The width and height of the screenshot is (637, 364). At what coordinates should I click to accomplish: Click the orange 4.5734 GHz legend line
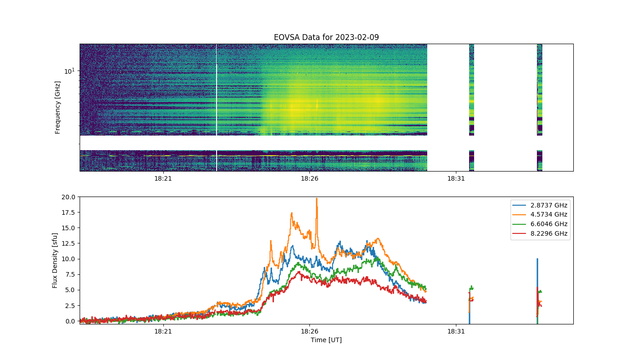pos(521,214)
